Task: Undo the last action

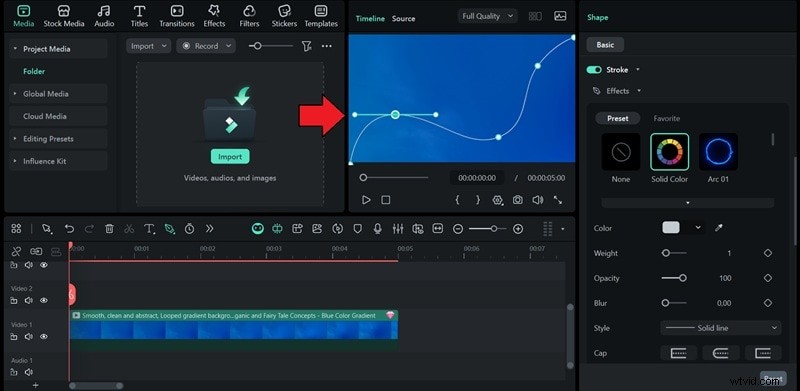Action: point(69,229)
